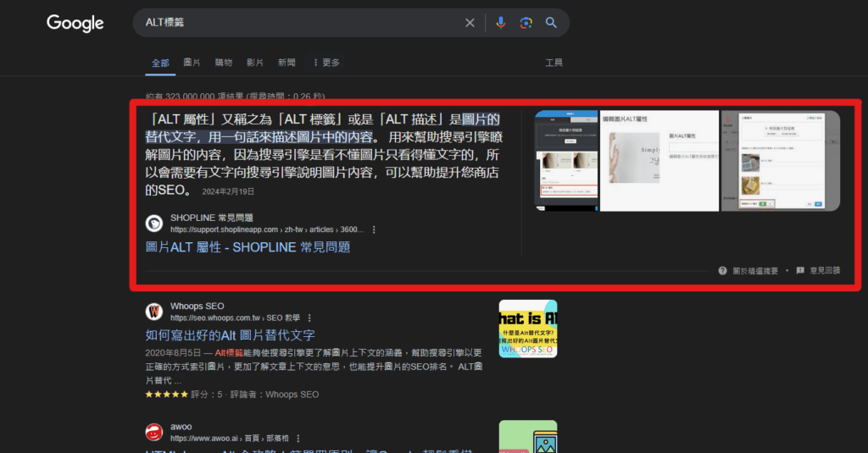868x453 pixels.
Task: Switch to the 圖片 tab
Action: tap(192, 63)
